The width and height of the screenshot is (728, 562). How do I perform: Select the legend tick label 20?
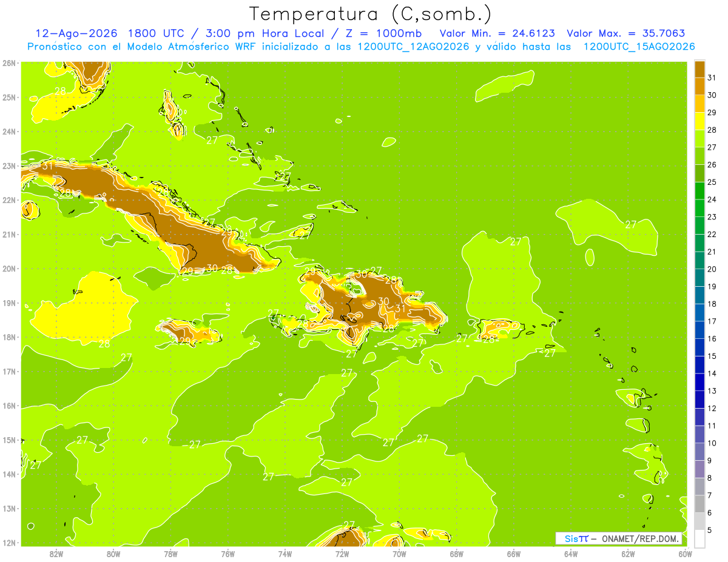point(712,269)
